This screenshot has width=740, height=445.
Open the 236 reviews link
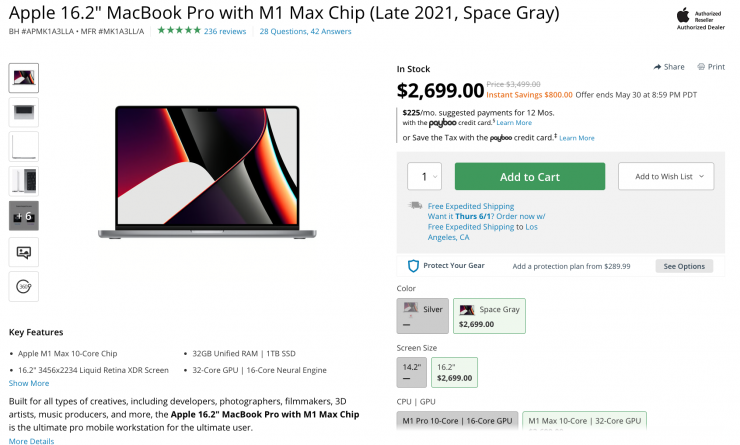point(225,31)
